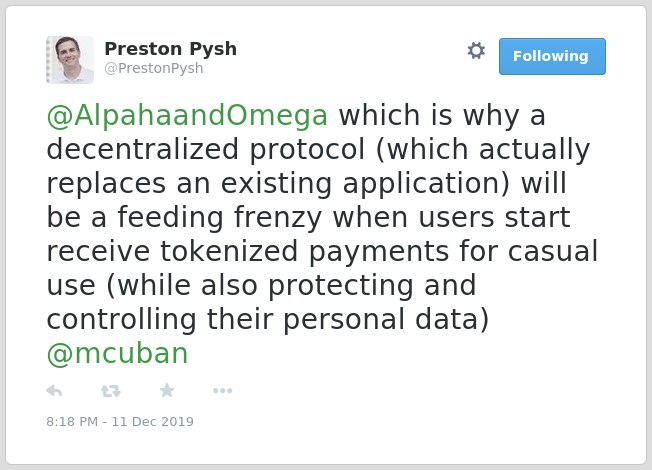This screenshot has height=470, width=652.
Task: Click the phrase 'while also protecting' in tweet
Action: point(265,286)
